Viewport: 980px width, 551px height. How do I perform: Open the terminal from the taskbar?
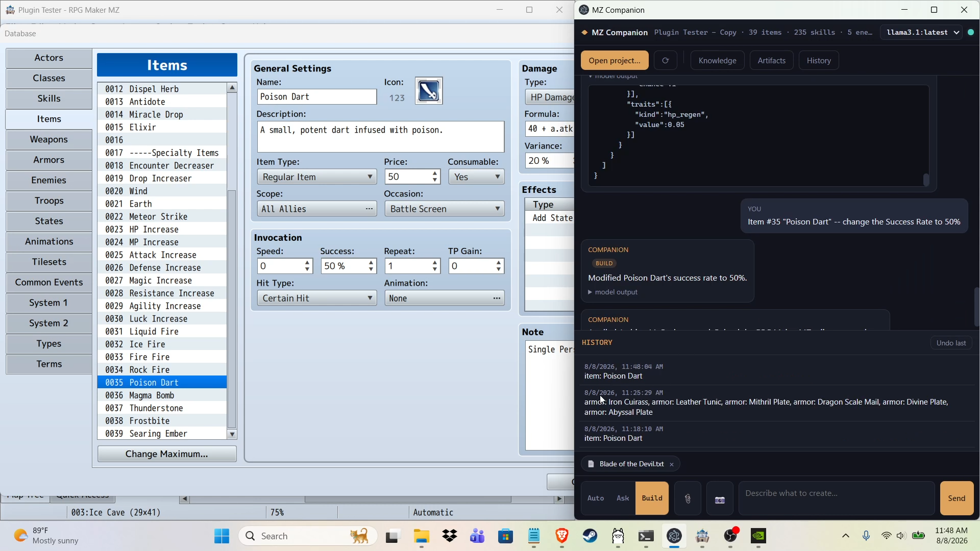click(646, 536)
